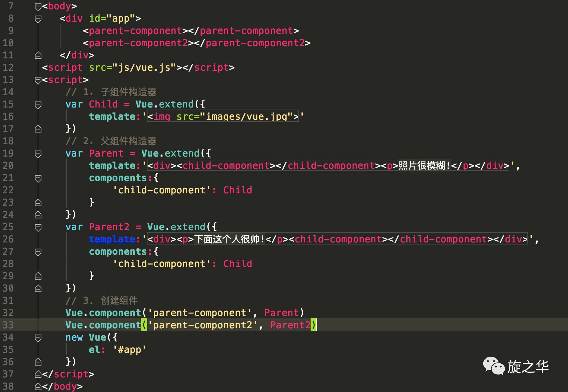
Task: Collapse the Parent Vue.extend fold on line 19
Action: pyautogui.click(x=38, y=154)
